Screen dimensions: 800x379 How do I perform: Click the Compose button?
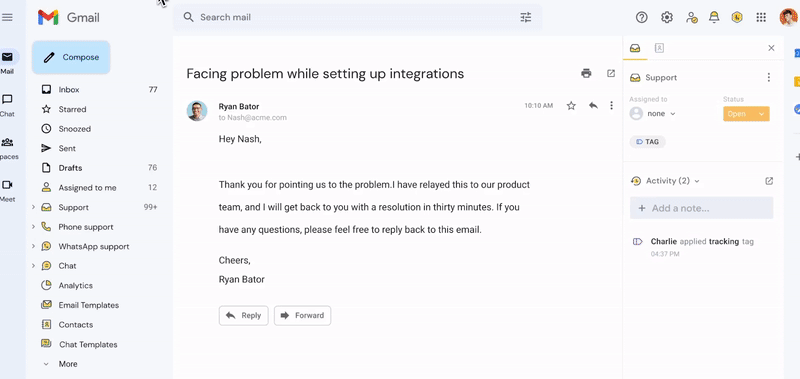coord(71,57)
